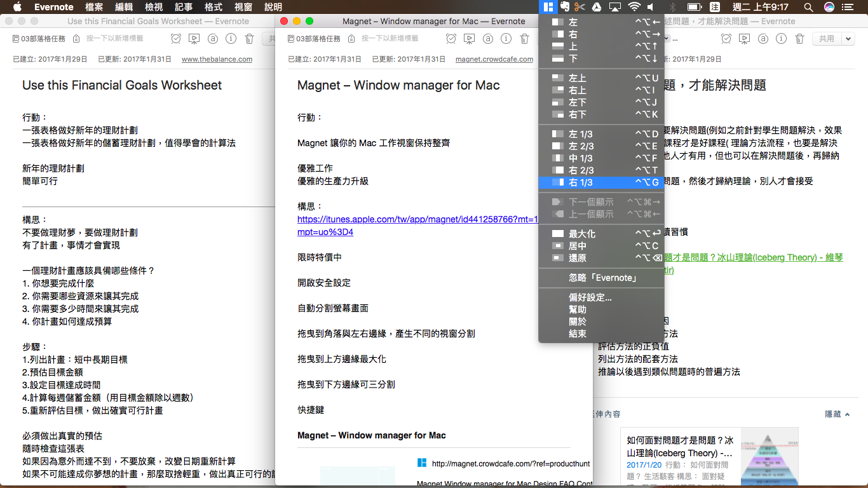
Task: Select 上 in the Magnet menu
Action: [601, 46]
